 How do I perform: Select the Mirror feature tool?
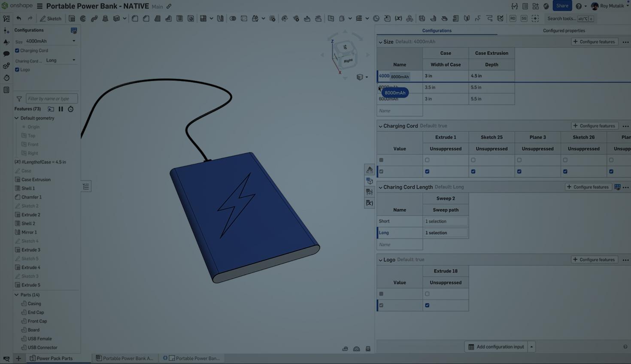coord(220,18)
